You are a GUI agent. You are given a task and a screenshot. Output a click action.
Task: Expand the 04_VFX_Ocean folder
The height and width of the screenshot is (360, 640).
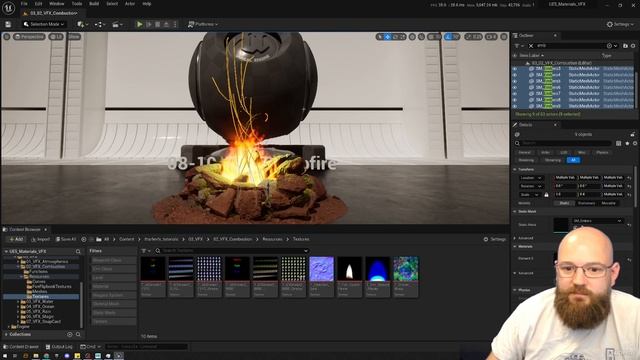pos(19,307)
